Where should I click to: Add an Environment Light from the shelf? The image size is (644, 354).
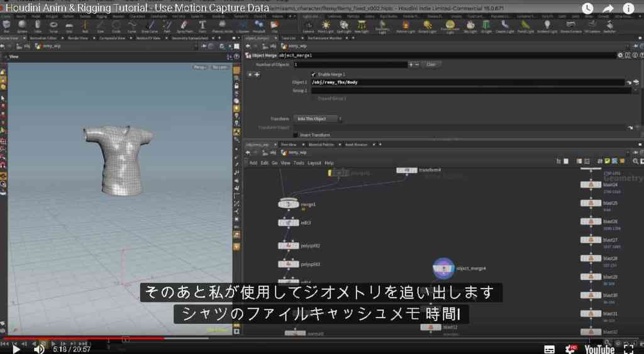[x=450, y=27]
